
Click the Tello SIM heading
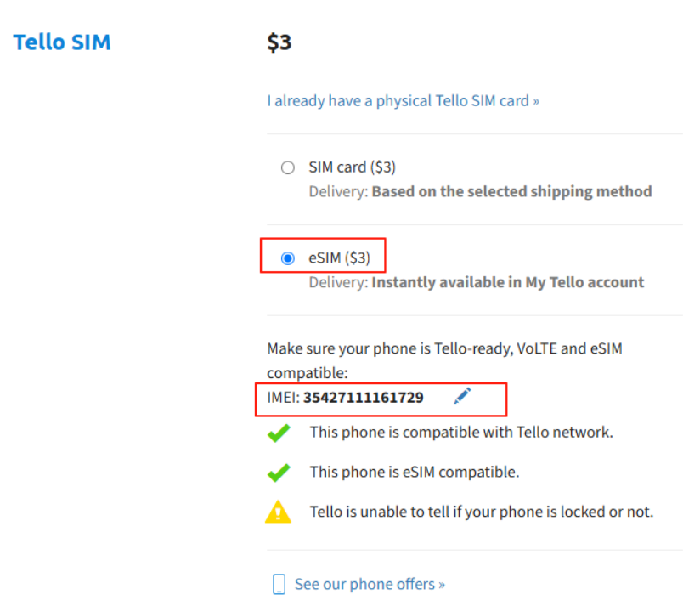(x=62, y=42)
